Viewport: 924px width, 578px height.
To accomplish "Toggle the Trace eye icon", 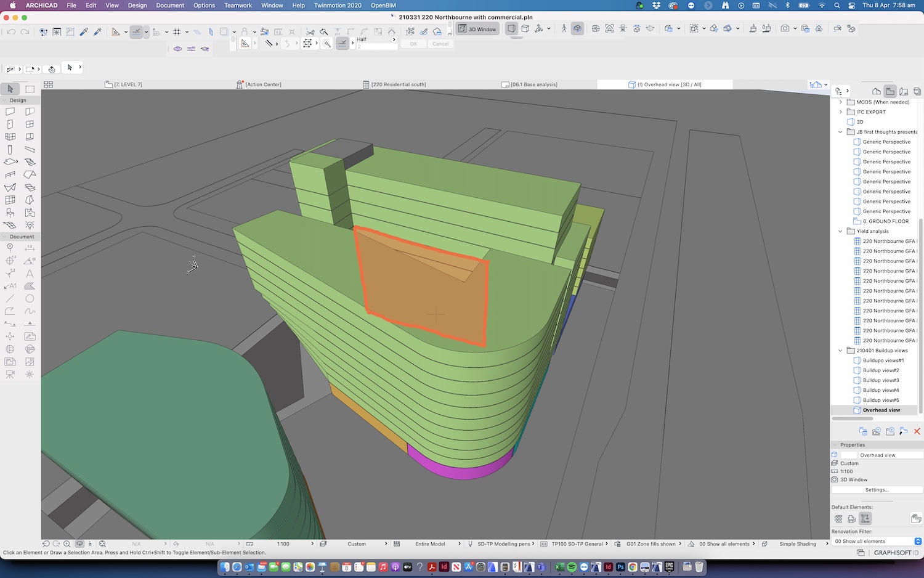I will point(177,49).
